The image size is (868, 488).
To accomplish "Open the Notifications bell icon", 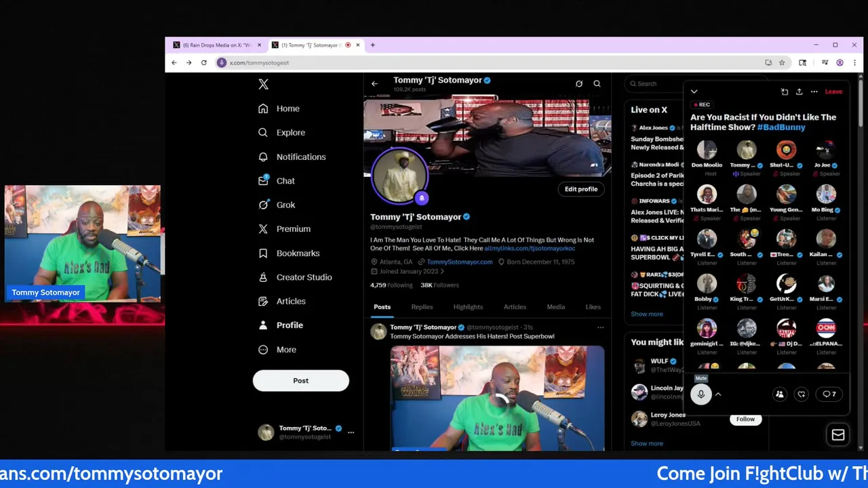I will pyautogui.click(x=263, y=157).
